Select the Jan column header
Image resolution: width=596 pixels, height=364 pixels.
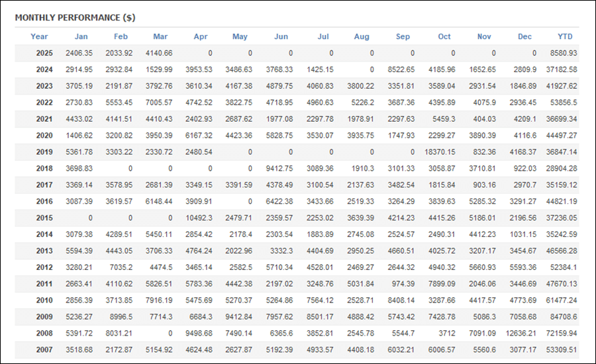[81, 36]
